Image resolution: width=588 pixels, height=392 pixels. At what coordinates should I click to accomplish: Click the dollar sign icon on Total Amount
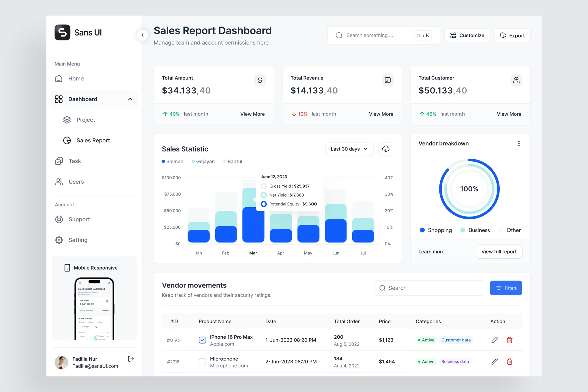pyautogui.click(x=260, y=80)
